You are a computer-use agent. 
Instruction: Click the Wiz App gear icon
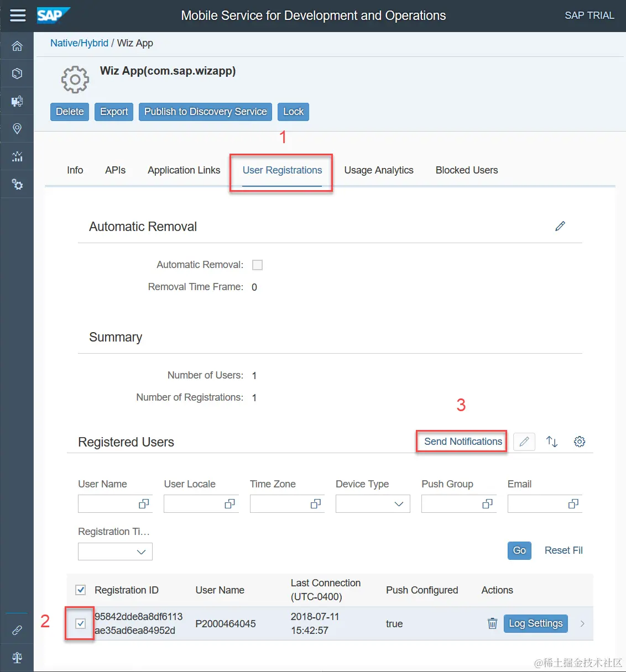(x=75, y=80)
